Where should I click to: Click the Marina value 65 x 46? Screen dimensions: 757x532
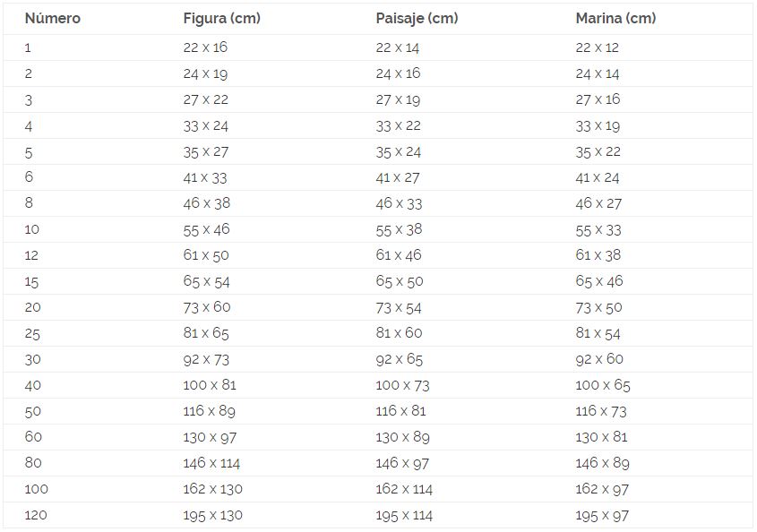pyautogui.click(x=598, y=281)
